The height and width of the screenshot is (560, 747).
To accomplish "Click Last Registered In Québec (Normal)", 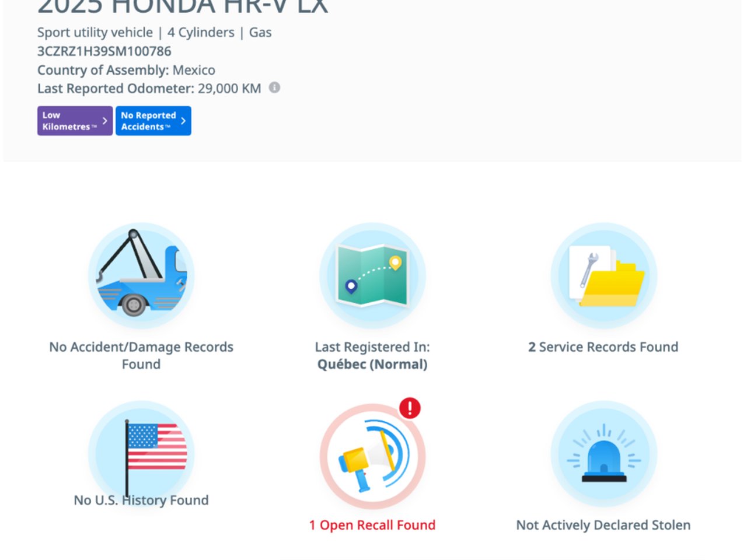I will point(372,355).
